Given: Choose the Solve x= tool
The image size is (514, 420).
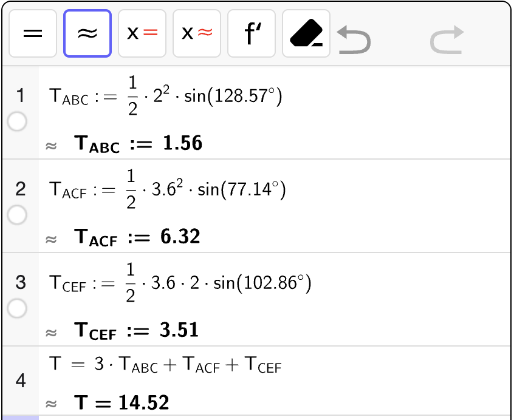Looking at the screenshot, I should tap(142, 33).
